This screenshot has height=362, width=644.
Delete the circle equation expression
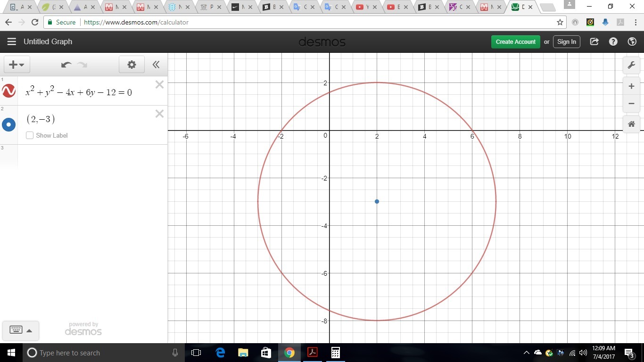point(159,84)
